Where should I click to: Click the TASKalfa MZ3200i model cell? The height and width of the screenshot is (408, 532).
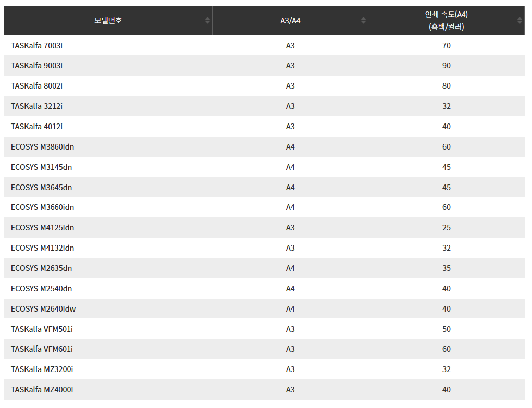click(x=42, y=369)
